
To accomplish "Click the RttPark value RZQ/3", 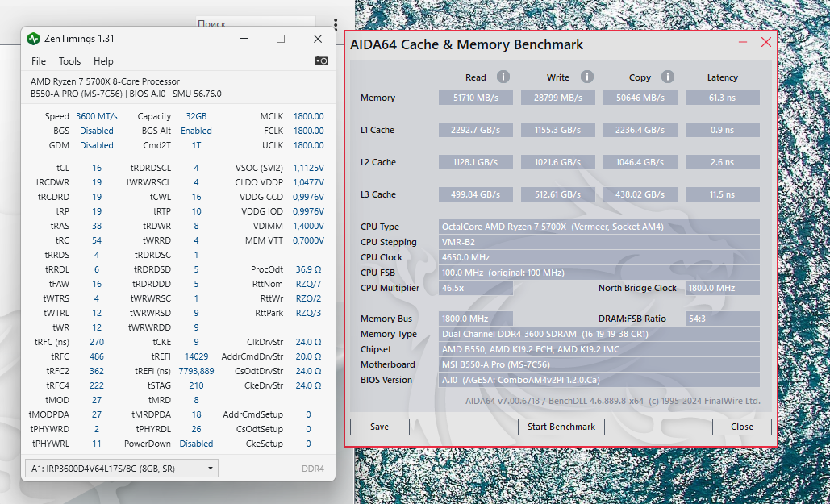I will tap(309, 313).
